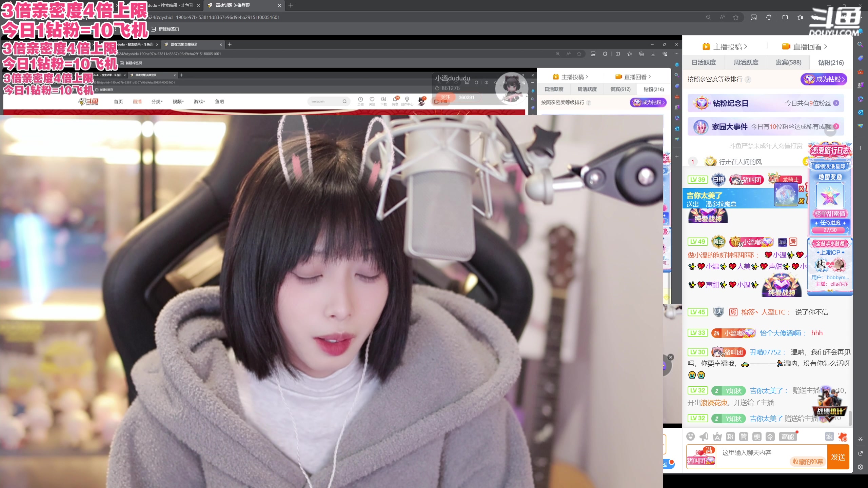Screen dimensions: 868x488
Task: Open the 视频 dropdown in nested Douyu header
Action: 178,102
